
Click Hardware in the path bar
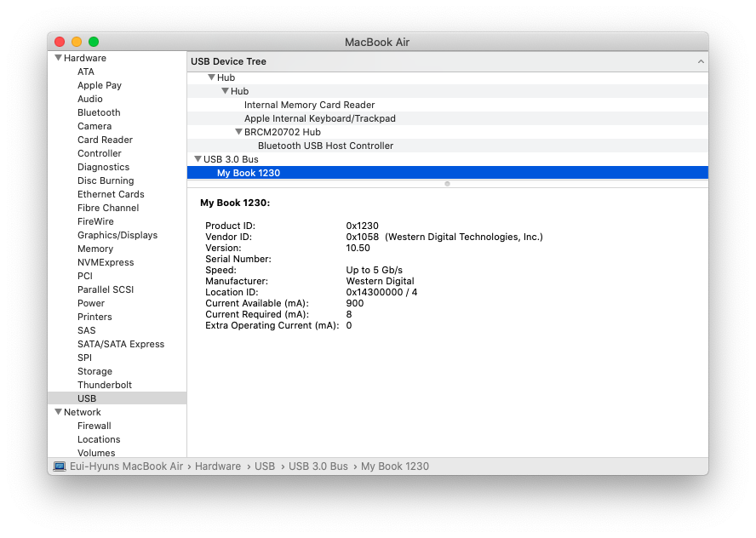click(x=218, y=466)
